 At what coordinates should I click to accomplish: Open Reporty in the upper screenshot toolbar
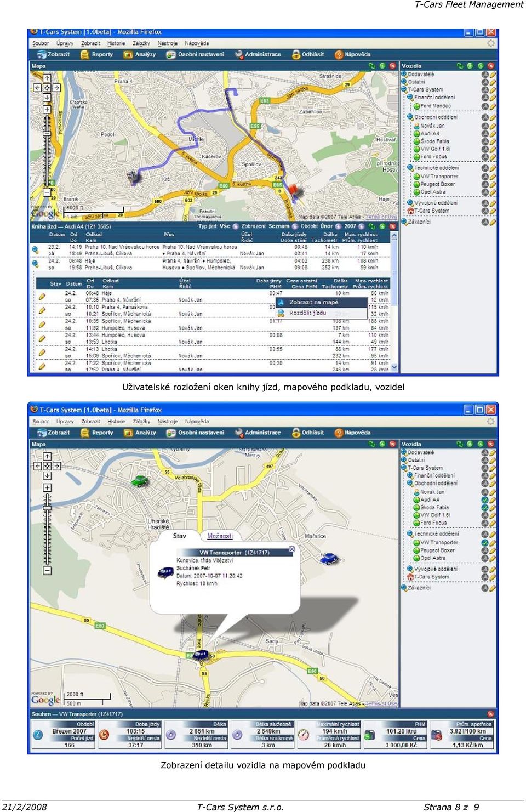pos(96,54)
